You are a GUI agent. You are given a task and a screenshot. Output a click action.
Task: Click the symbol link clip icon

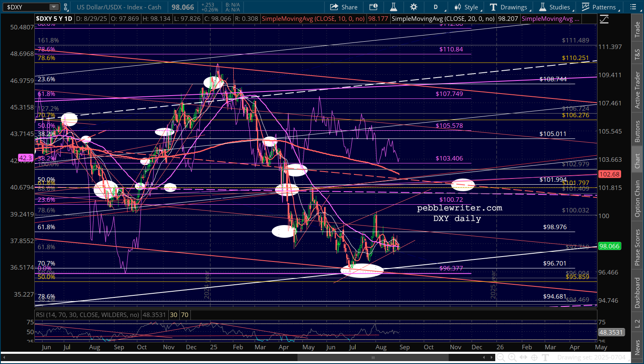tap(65, 7)
